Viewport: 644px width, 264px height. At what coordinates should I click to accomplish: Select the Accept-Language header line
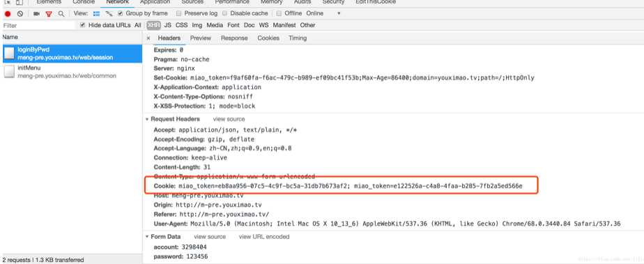222,148
